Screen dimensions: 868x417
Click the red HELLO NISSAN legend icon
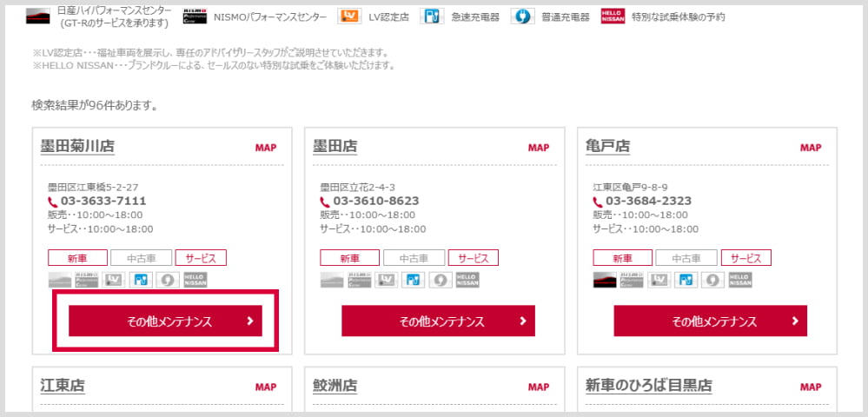613,17
